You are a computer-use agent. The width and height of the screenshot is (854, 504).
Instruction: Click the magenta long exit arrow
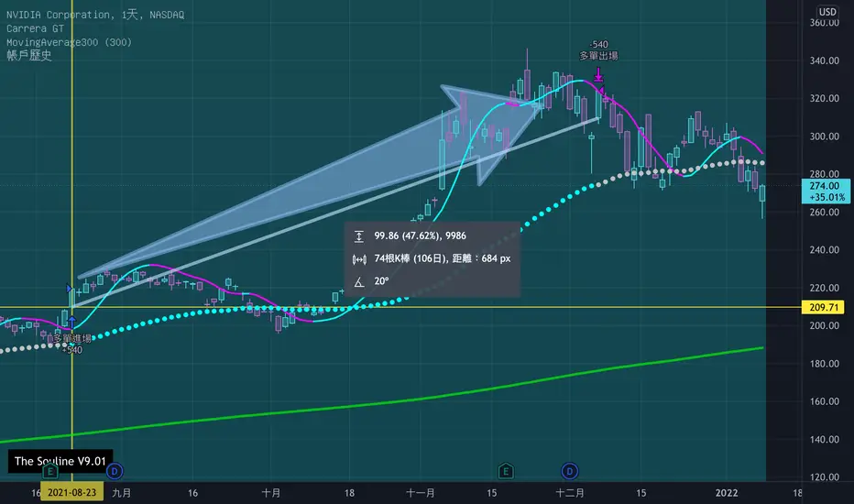pyautogui.click(x=598, y=74)
